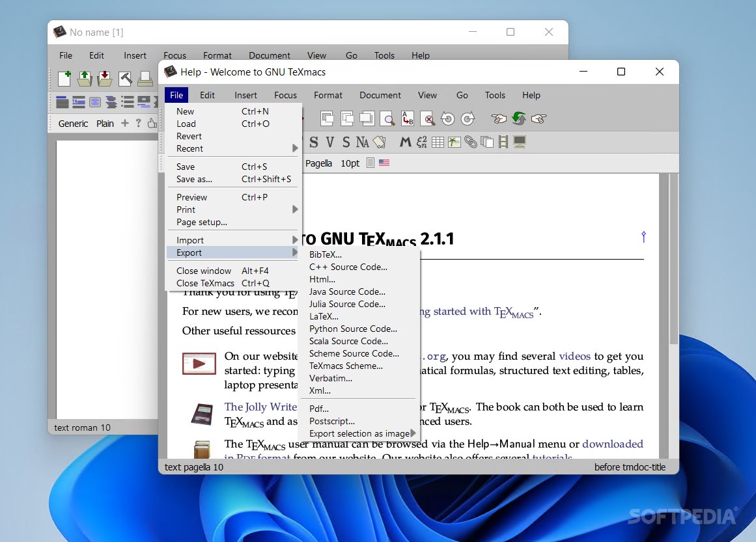Choose Export to Html...

point(359,279)
